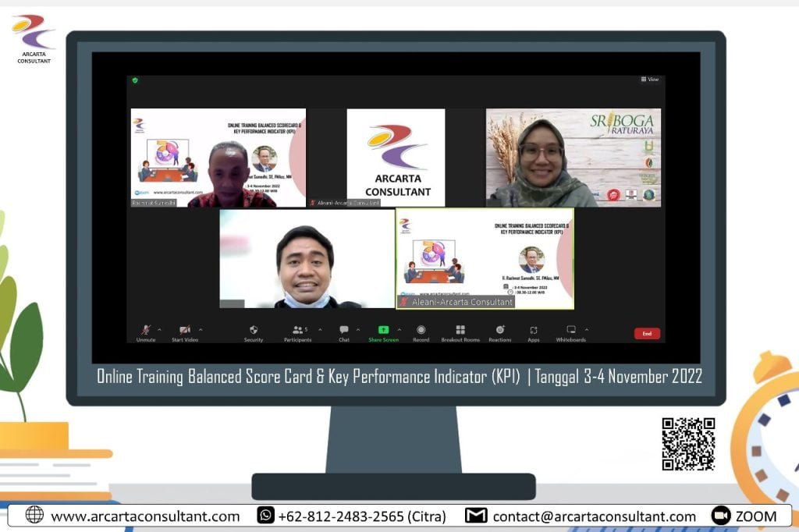Select the Arcarta Consultant logo video tile
Image resolution: width=799 pixels, height=532 pixels.
pyautogui.click(x=396, y=158)
